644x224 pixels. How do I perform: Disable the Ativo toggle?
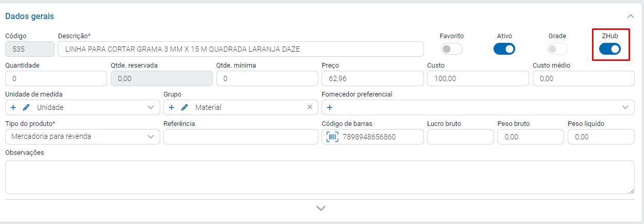(x=504, y=49)
